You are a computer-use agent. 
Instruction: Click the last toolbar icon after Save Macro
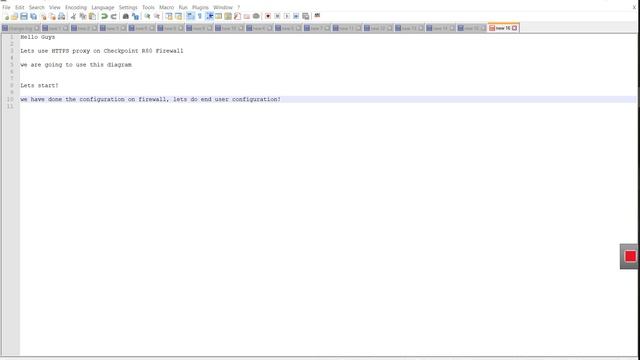pos(317,16)
